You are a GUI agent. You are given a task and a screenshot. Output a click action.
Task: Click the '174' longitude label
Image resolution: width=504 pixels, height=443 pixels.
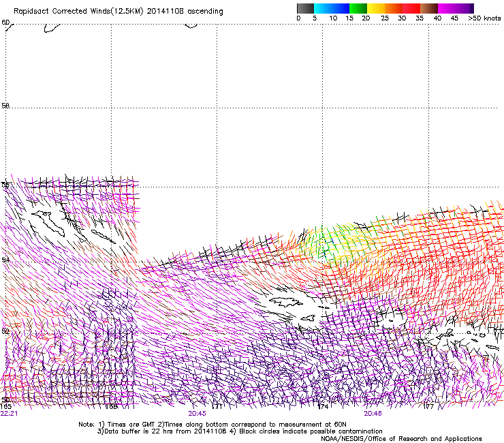pos(323,407)
